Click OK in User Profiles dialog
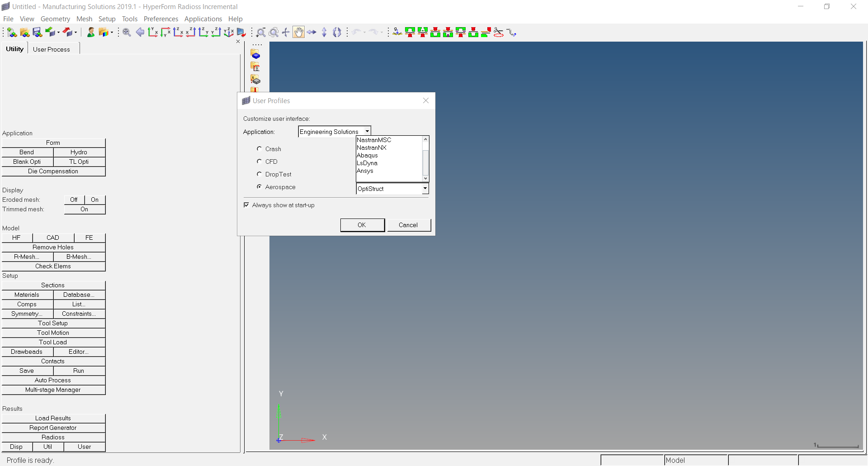This screenshot has height=466, width=868. pyautogui.click(x=362, y=225)
